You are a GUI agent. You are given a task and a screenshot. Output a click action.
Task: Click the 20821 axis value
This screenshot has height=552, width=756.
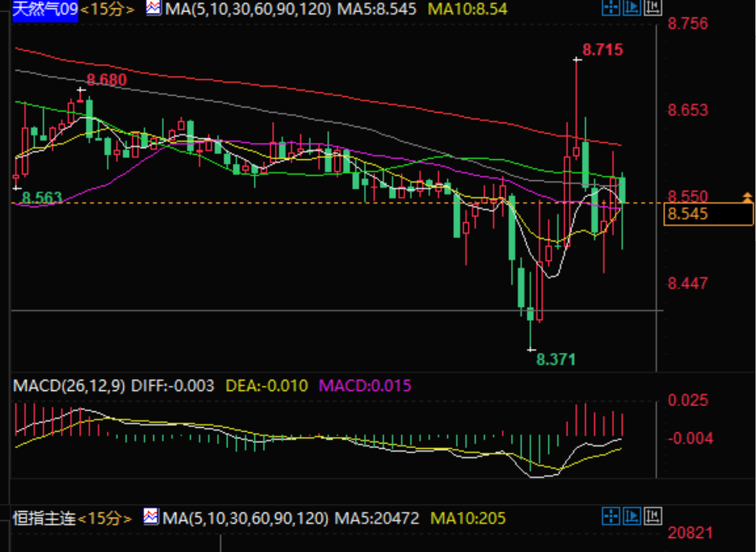tap(691, 533)
